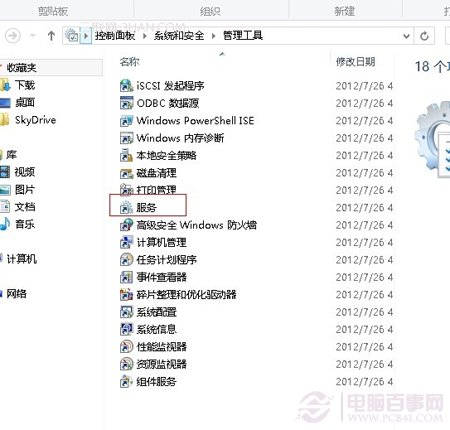The width and height of the screenshot is (450, 430).
Task: Select the 碎片整理和优化驱动器 icon
Action: [126, 294]
